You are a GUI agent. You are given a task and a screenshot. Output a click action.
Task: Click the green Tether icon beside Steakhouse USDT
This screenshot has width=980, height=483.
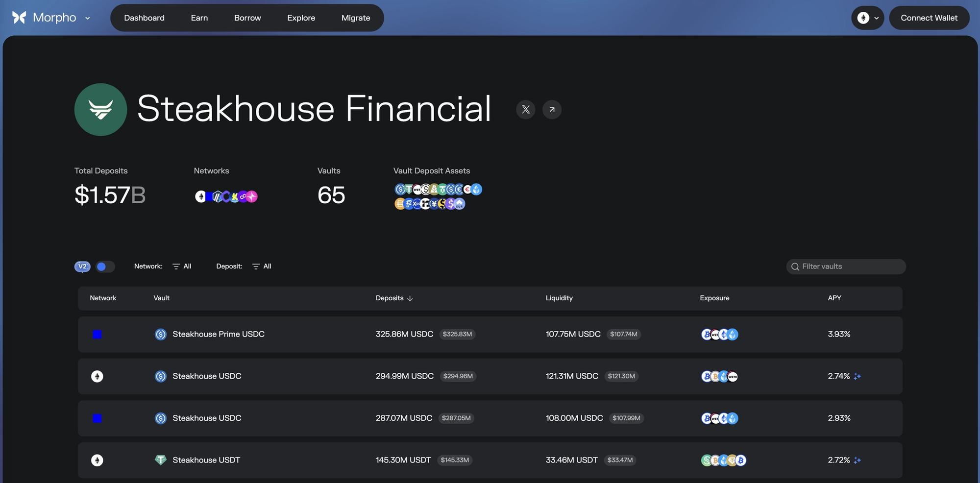[x=161, y=460]
